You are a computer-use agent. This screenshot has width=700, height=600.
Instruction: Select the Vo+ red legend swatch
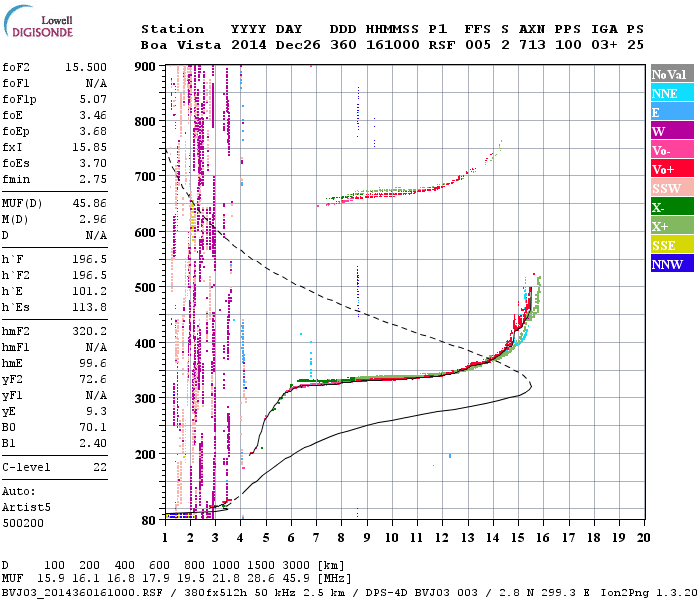coord(672,169)
